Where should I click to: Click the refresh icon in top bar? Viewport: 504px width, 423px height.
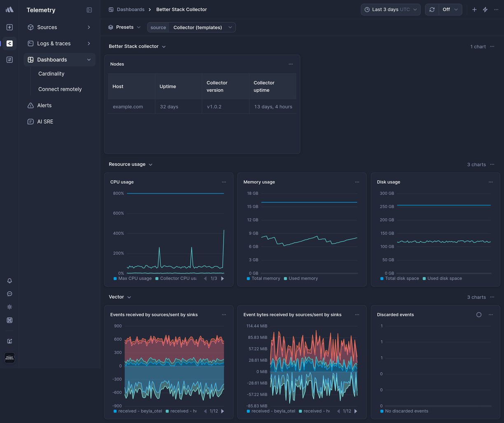point(432,9)
